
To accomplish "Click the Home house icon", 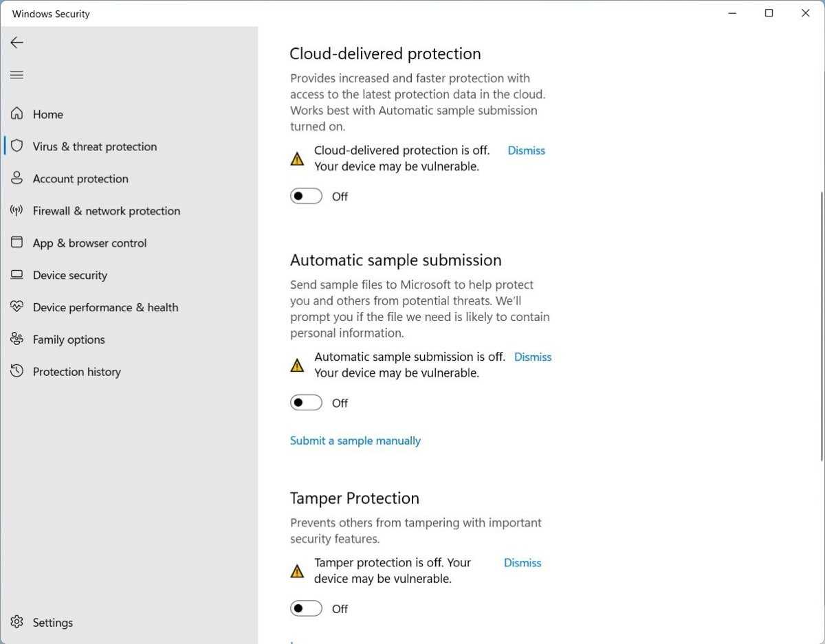I will pos(17,114).
